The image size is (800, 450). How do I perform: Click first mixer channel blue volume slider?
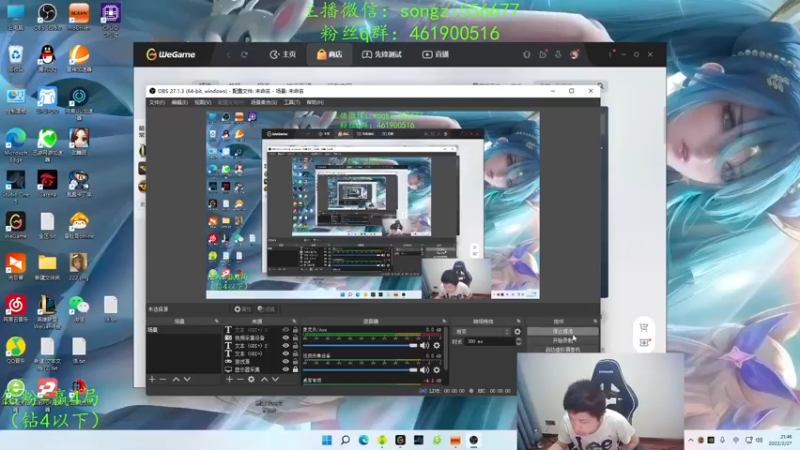pyautogui.click(x=360, y=345)
